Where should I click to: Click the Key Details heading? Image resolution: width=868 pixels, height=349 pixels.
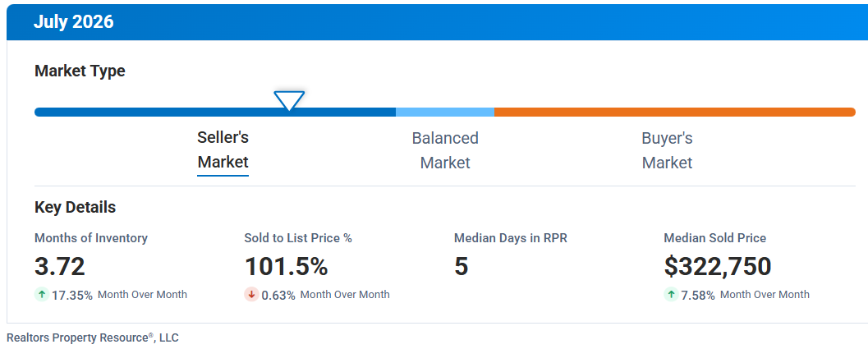coord(76,208)
